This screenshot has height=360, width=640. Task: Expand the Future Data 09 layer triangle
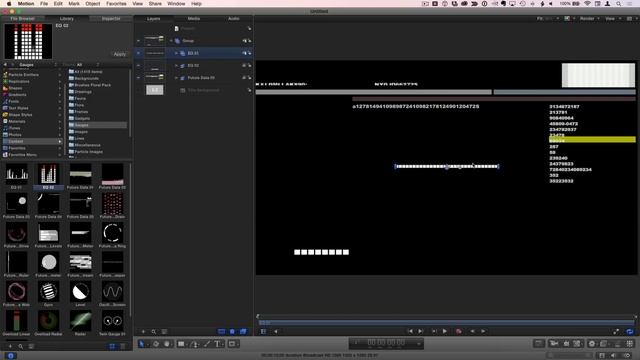[176, 78]
